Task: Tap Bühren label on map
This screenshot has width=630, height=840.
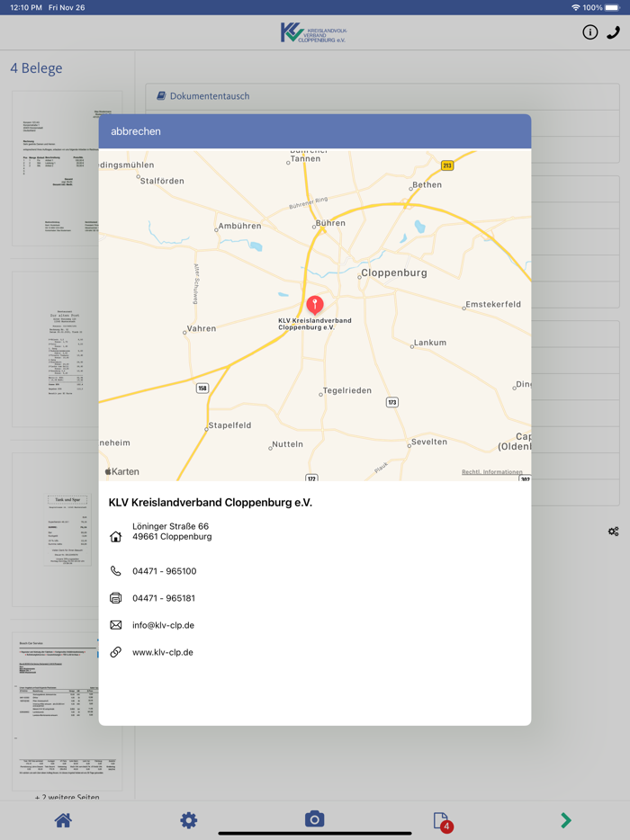Action: click(x=330, y=223)
